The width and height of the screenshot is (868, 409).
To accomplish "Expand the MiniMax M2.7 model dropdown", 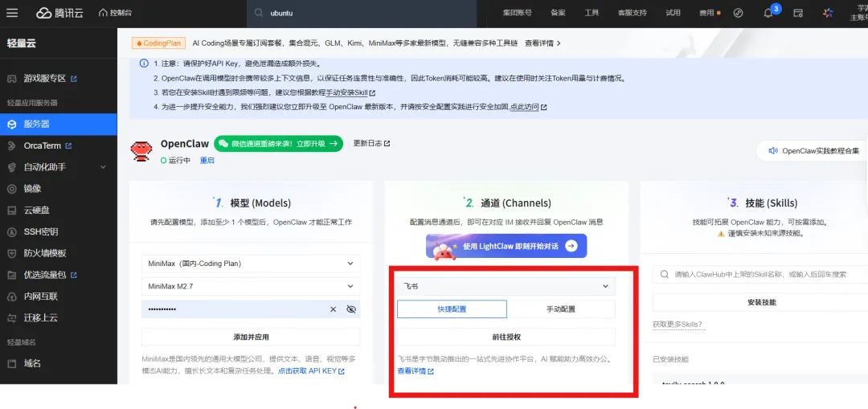I will pos(251,286).
